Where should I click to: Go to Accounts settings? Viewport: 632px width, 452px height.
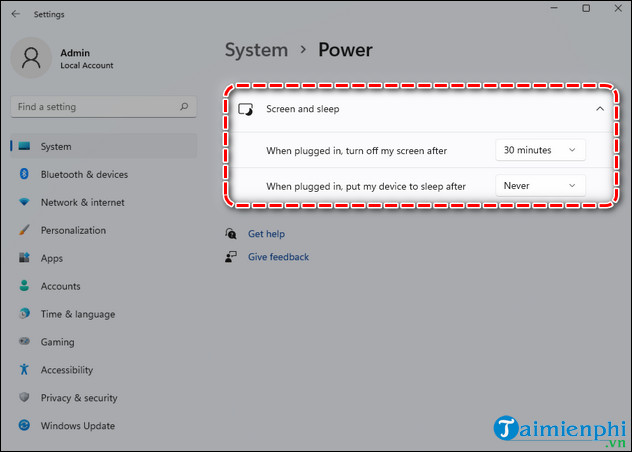tap(60, 286)
